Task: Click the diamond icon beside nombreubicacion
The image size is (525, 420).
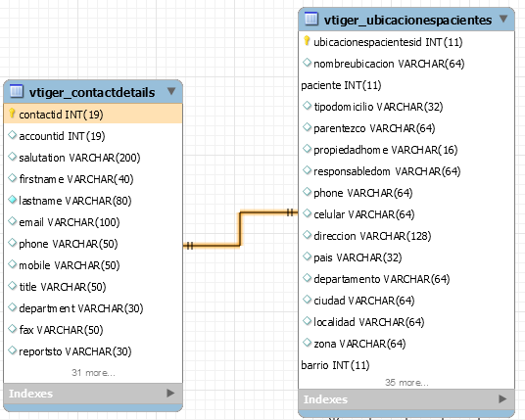Action: tap(307, 63)
